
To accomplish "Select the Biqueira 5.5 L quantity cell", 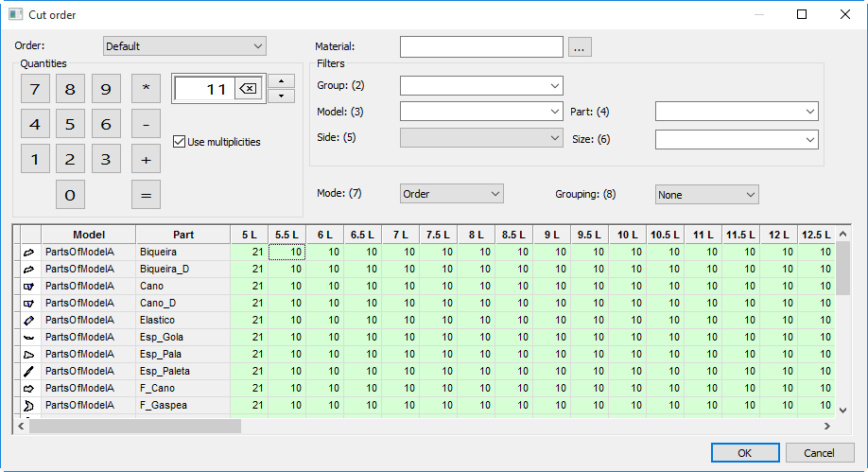I will pyautogui.click(x=286, y=252).
